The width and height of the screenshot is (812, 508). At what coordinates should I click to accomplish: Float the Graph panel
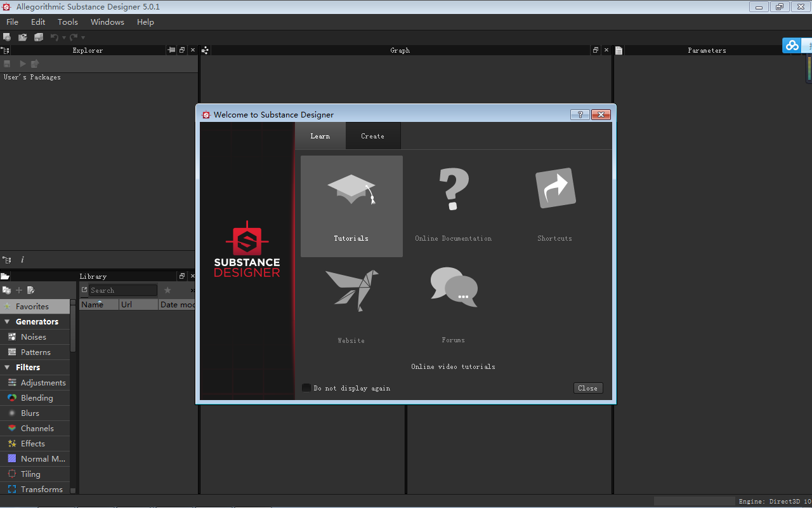[x=596, y=50]
